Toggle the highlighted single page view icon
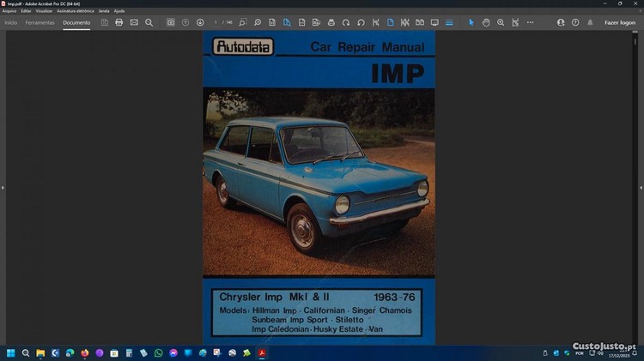This screenshot has height=361, width=644. (x=390, y=22)
